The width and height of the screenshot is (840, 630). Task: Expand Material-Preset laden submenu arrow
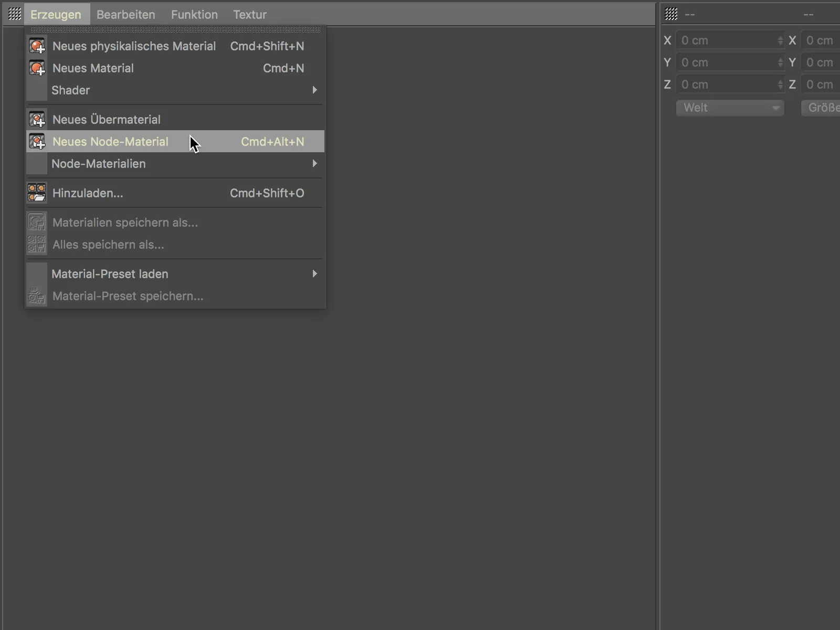(x=314, y=274)
